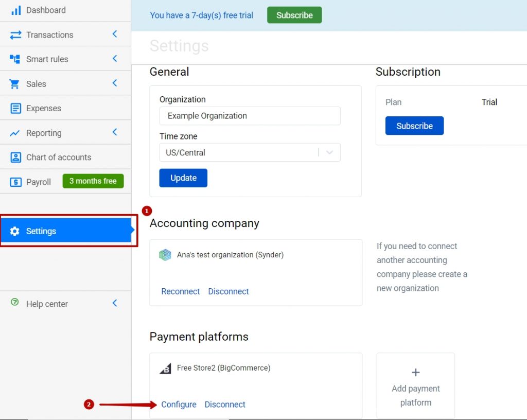Click the Dashboard bar chart icon
This screenshot has height=420, width=527.
(x=16, y=10)
